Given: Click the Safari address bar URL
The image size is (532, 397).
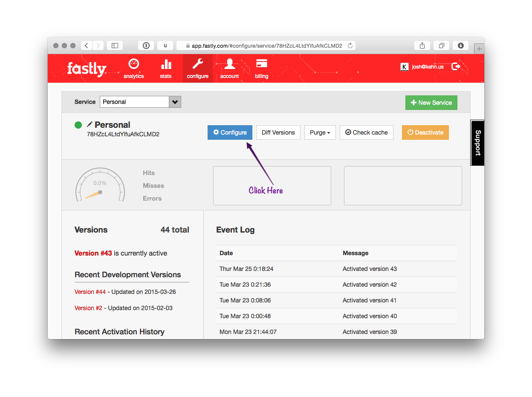Looking at the screenshot, I should coord(267,46).
